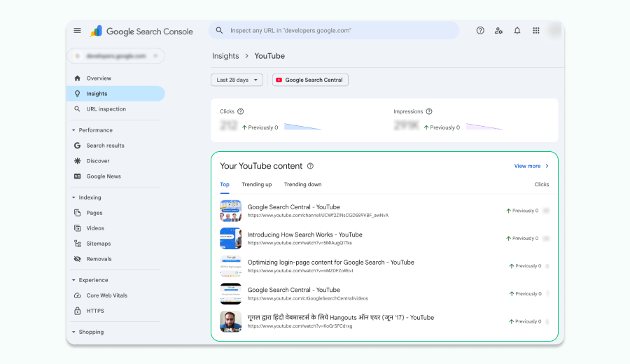Open the Introducing How Search Works thumbnail

click(x=230, y=238)
